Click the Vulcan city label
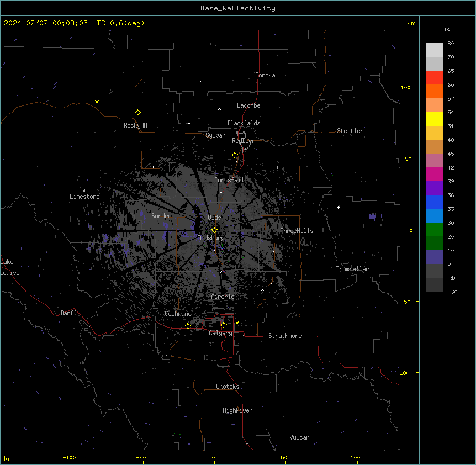This screenshot has height=465, width=476. [300, 437]
